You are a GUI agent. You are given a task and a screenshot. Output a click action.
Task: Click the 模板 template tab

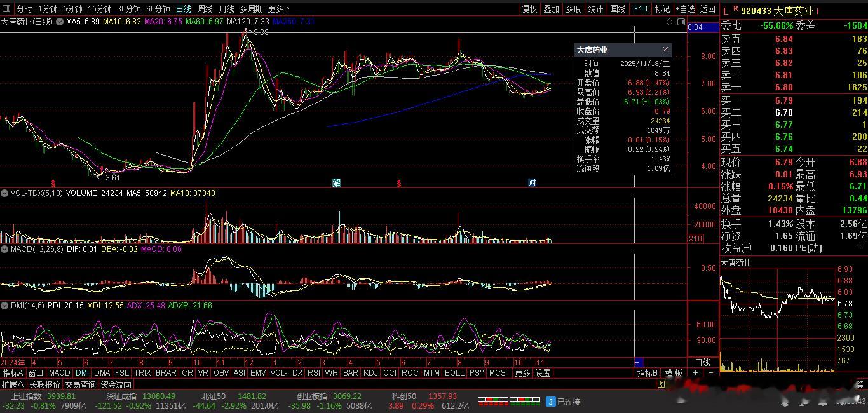[674, 373]
